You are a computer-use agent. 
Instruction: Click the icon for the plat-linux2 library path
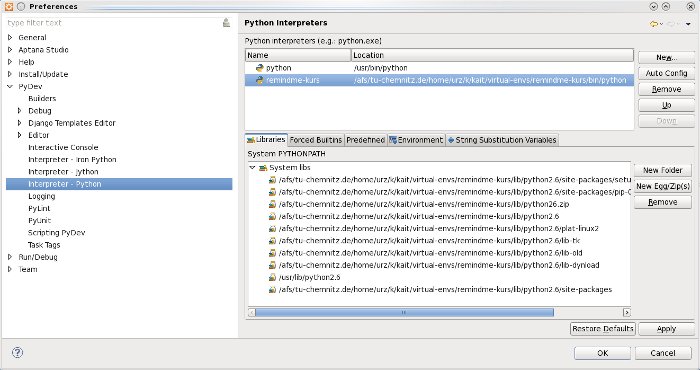[x=272, y=229]
